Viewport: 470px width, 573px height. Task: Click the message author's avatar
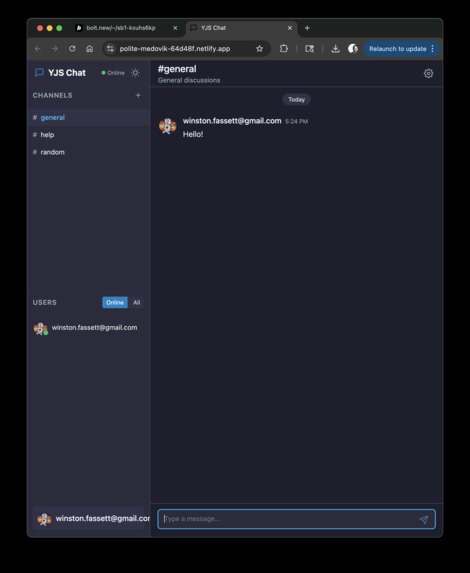[167, 126]
